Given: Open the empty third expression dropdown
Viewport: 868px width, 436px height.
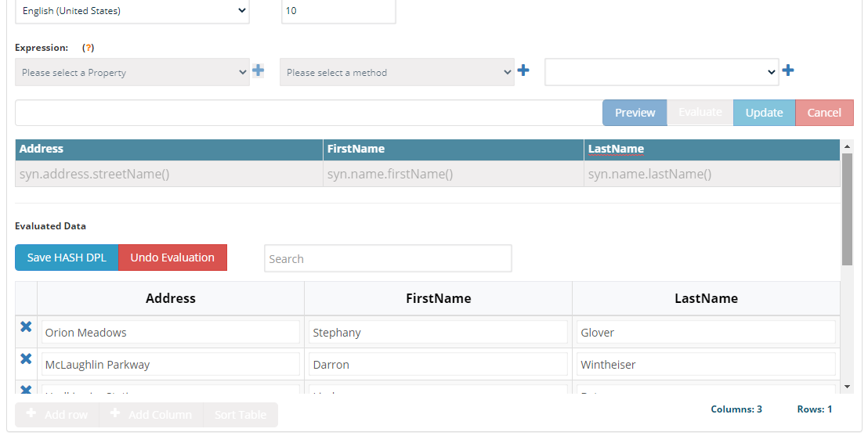Looking at the screenshot, I should (x=662, y=72).
